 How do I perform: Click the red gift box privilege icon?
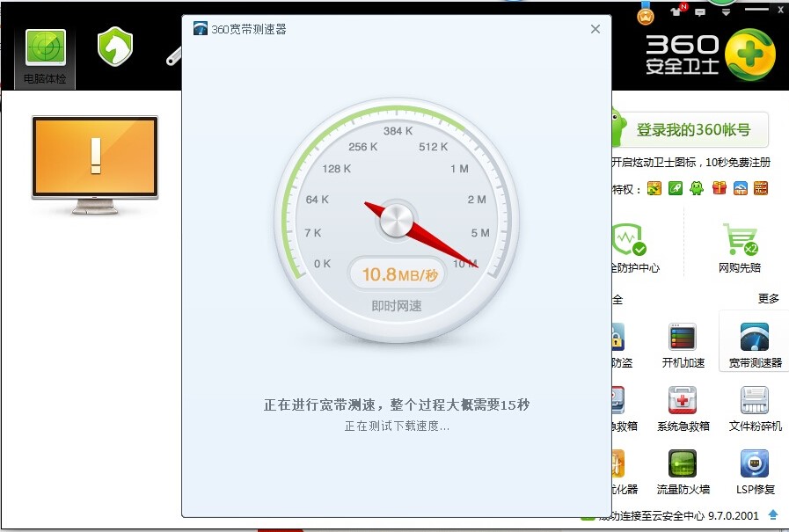pos(719,188)
